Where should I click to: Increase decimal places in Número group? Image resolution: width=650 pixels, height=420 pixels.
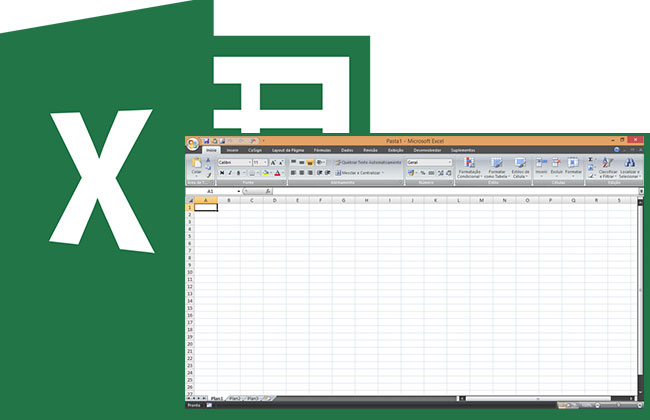point(441,173)
